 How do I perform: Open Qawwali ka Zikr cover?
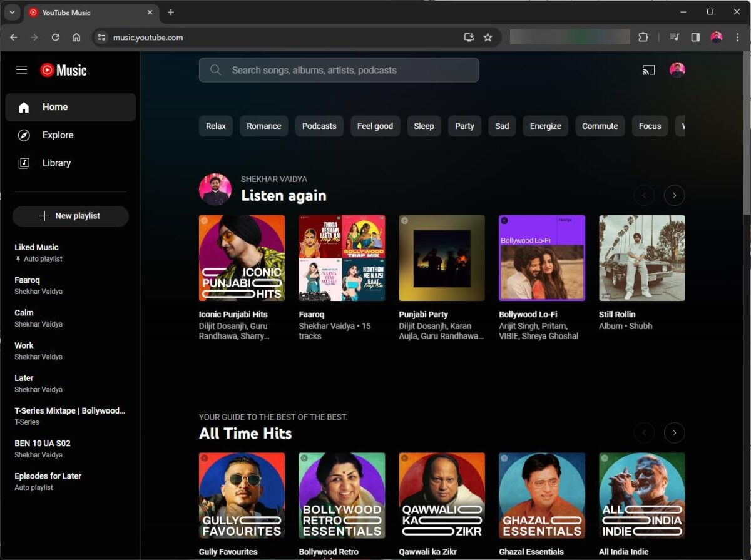[442, 496]
